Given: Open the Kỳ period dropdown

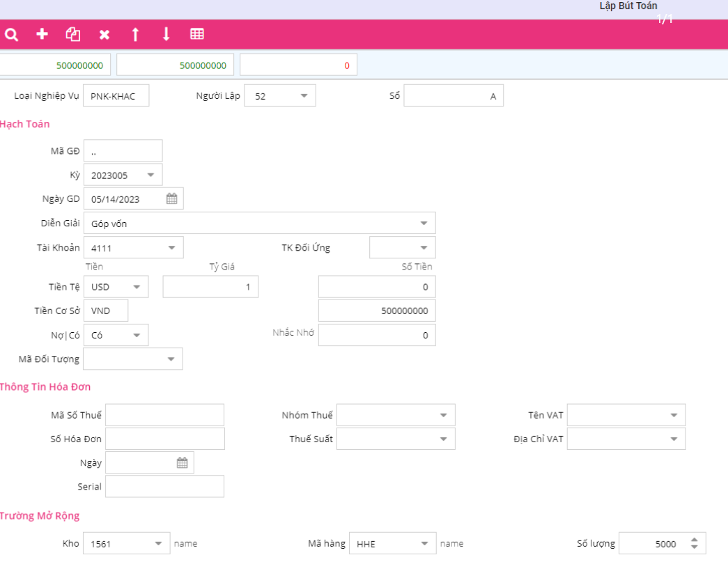Looking at the screenshot, I should [x=150, y=175].
